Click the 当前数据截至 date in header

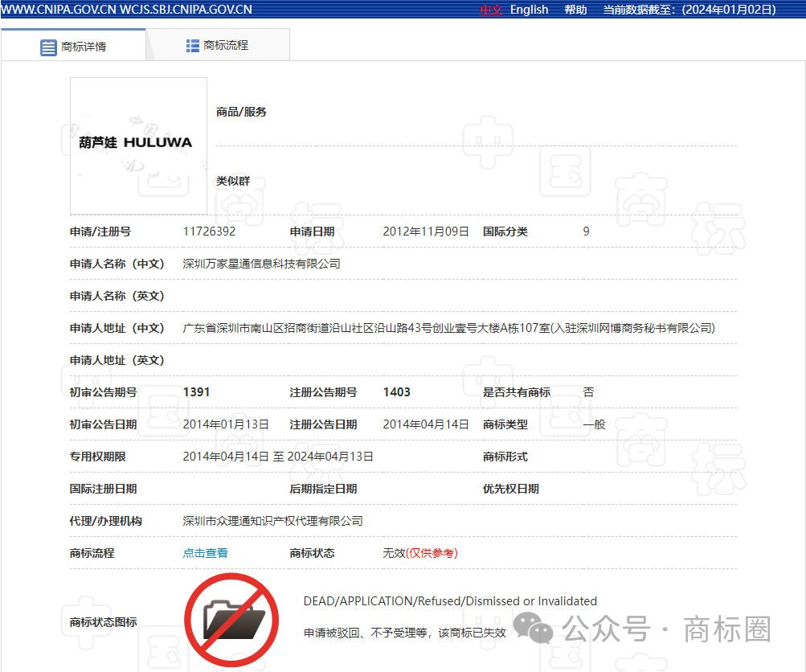point(689,10)
